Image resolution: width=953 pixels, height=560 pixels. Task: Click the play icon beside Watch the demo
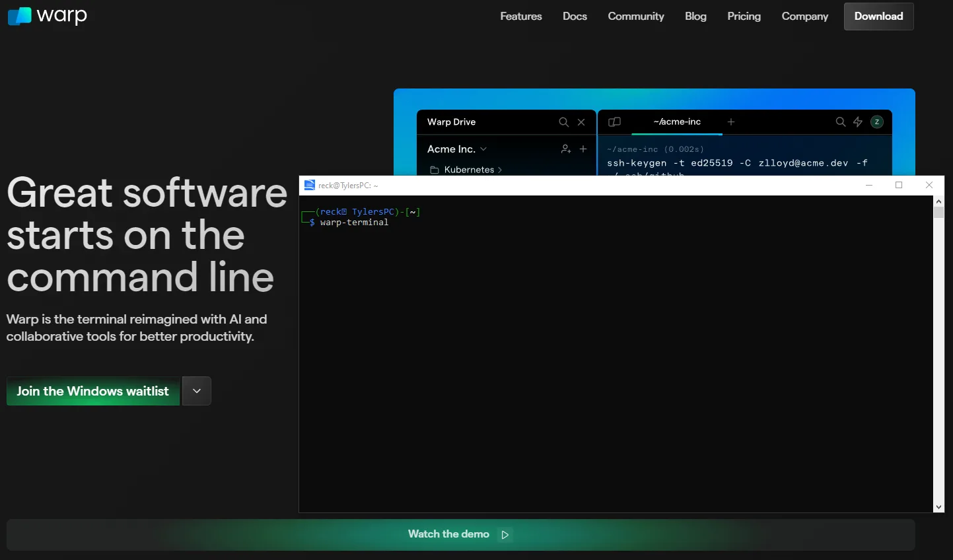(x=505, y=535)
